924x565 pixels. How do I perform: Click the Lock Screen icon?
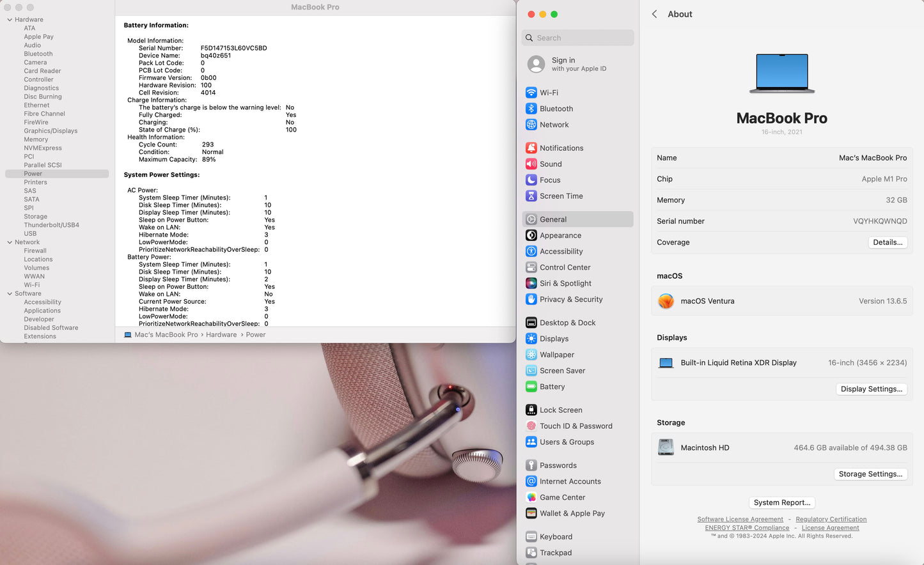click(x=531, y=410)
